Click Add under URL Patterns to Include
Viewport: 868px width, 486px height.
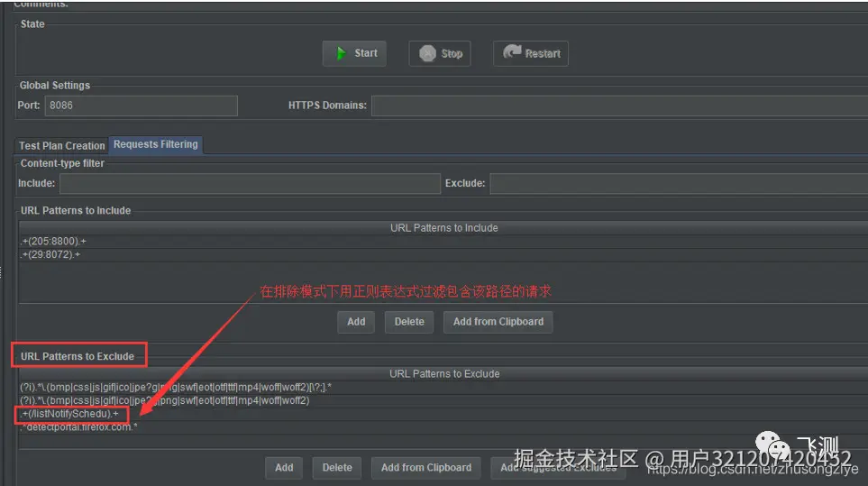click(x=356, y=322)
